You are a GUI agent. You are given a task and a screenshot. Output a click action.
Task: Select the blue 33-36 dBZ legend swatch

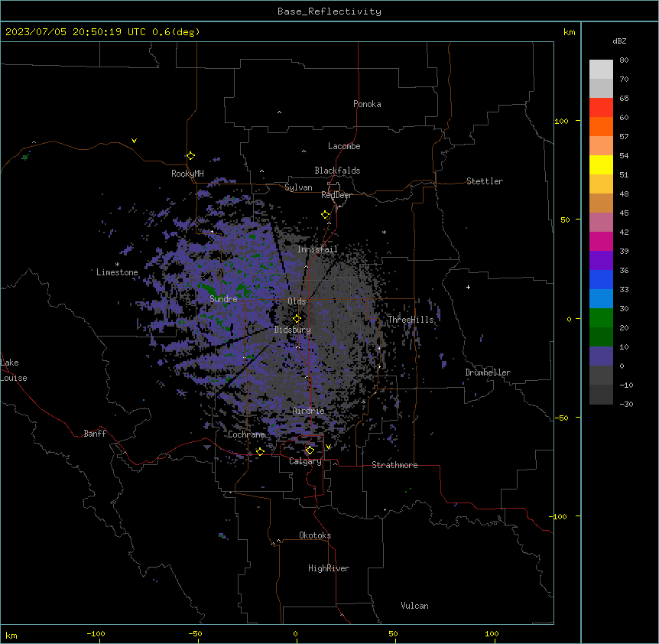pos(601,279)
